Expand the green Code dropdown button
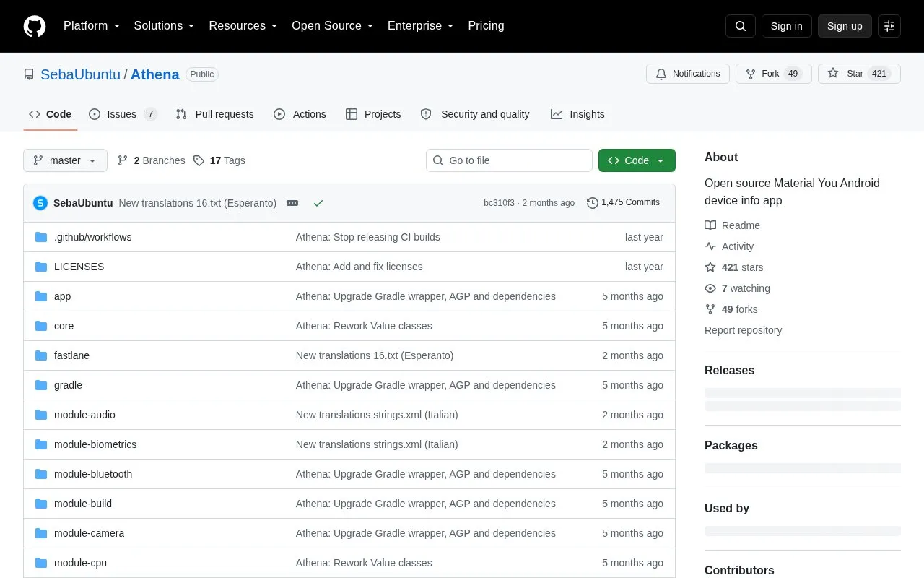924x578 pixels. click(637, 160)
